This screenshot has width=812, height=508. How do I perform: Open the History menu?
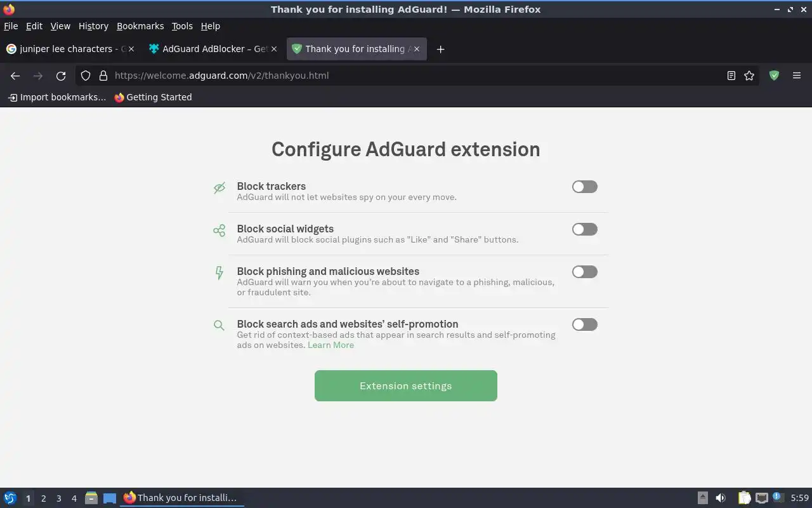93,26
